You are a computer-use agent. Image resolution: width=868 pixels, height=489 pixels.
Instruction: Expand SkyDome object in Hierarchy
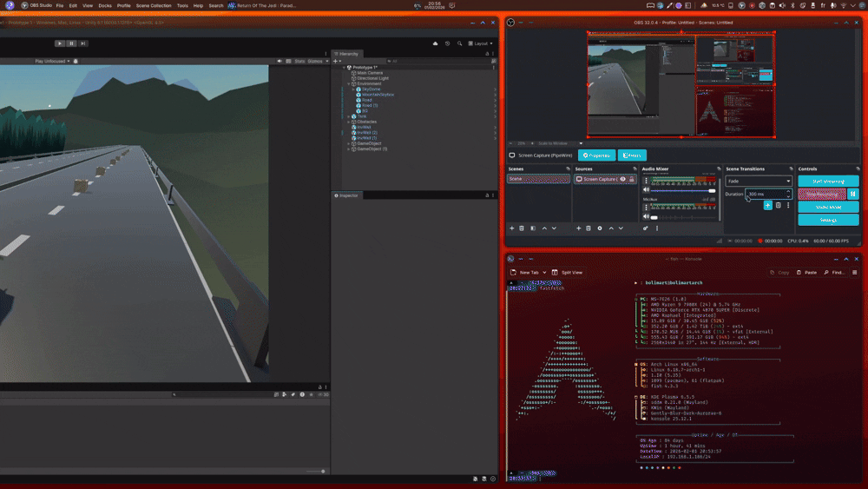pyautogui.click(x=354, y=89)
